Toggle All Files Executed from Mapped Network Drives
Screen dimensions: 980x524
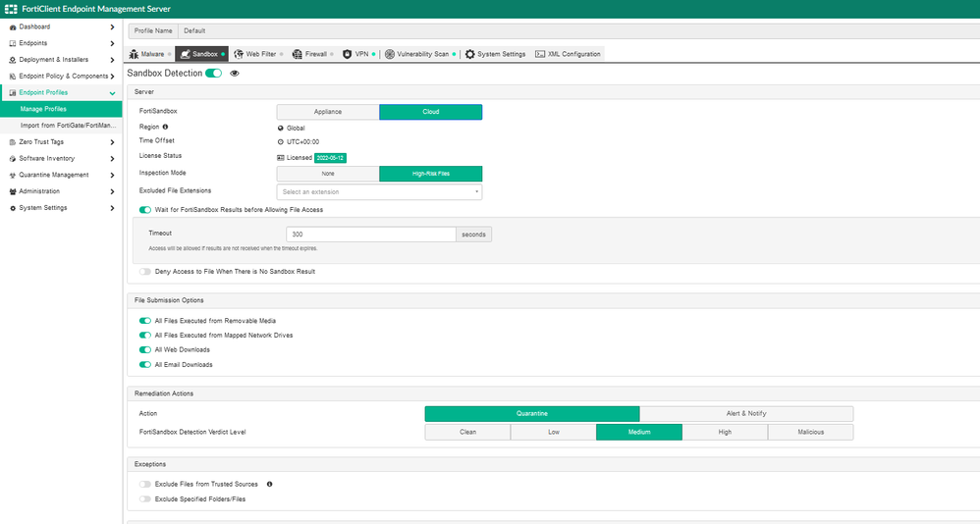[145, 336]
